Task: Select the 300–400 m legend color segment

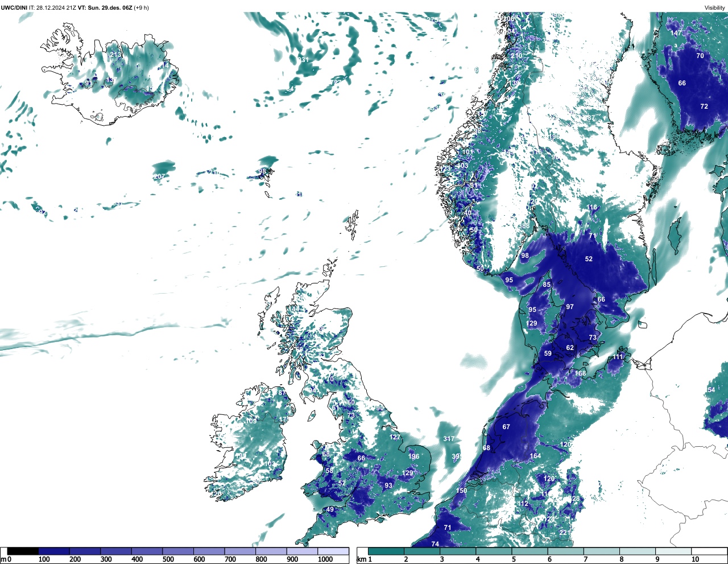Action: click(x=116, y=551)
